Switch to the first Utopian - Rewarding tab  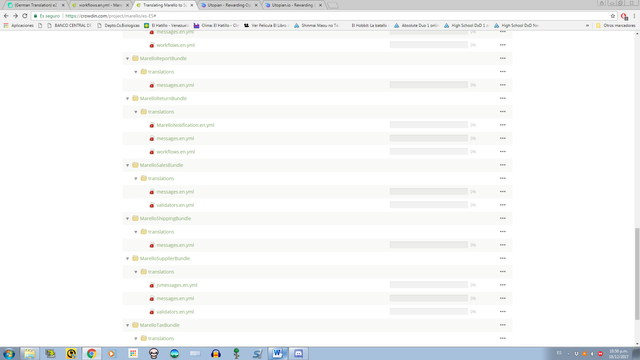229,5
